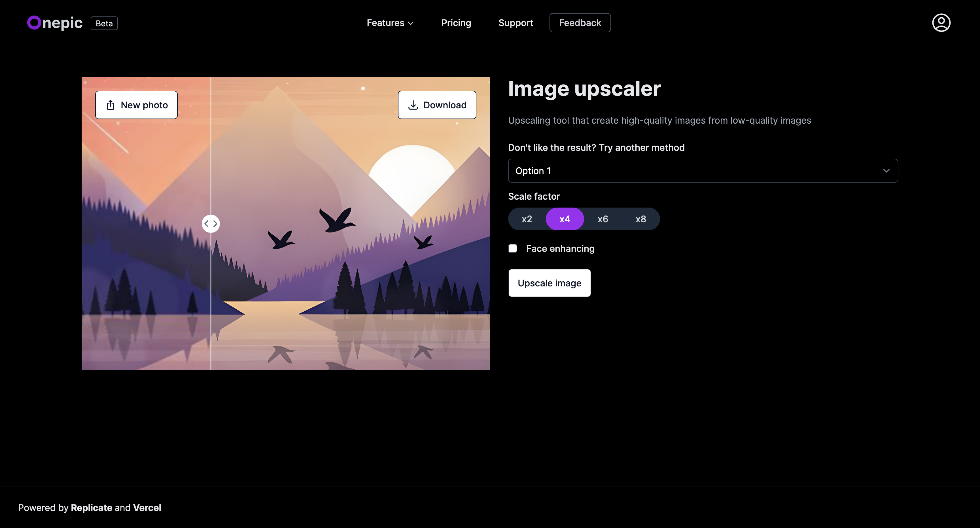The height and width of the screenshot is (528, 980).
Task: Go to the Pricing page
Action: pyautogui.click(x=456, y=23)
